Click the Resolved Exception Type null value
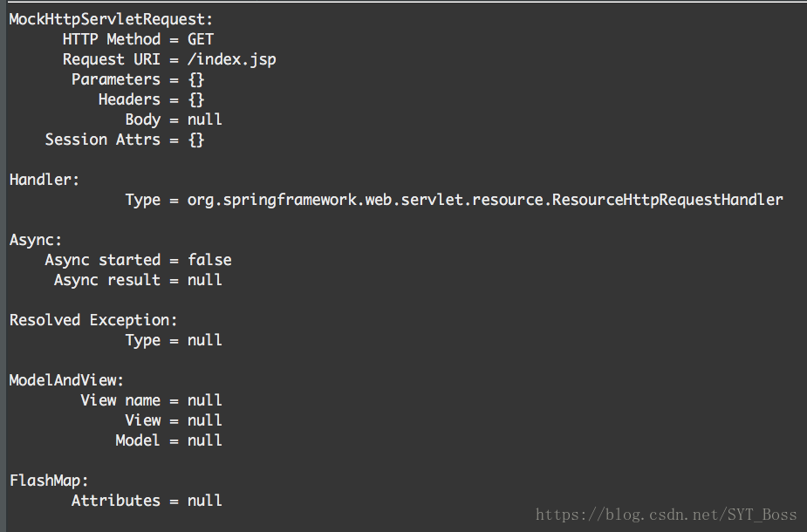 (x=205, y=340)
